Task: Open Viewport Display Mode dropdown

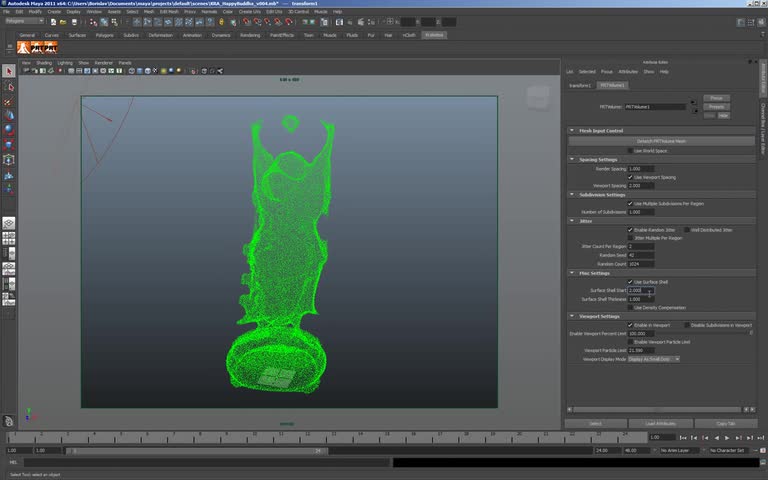Action: coord(654,359)
